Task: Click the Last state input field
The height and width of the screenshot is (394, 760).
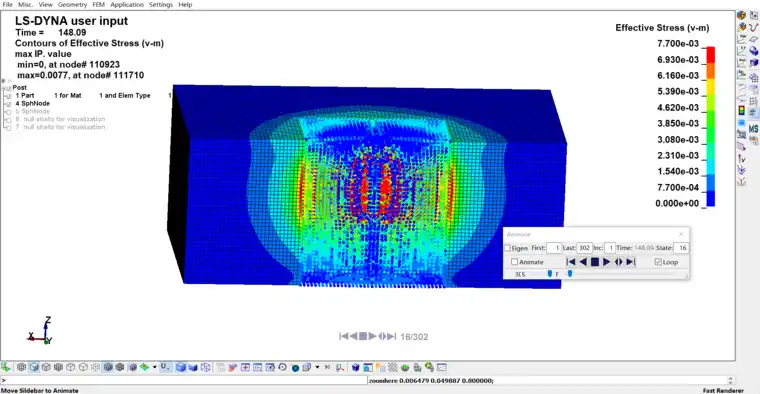Action: pos(584,248)
